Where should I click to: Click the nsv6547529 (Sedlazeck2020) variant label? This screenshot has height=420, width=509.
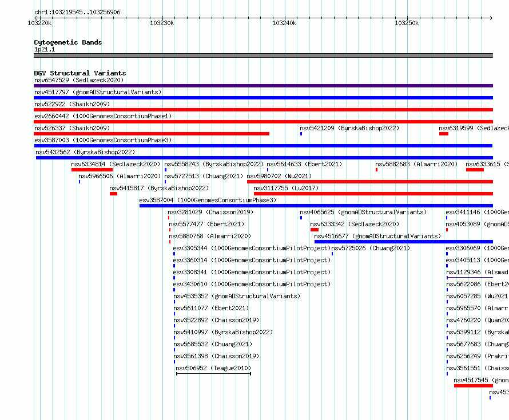79,80
